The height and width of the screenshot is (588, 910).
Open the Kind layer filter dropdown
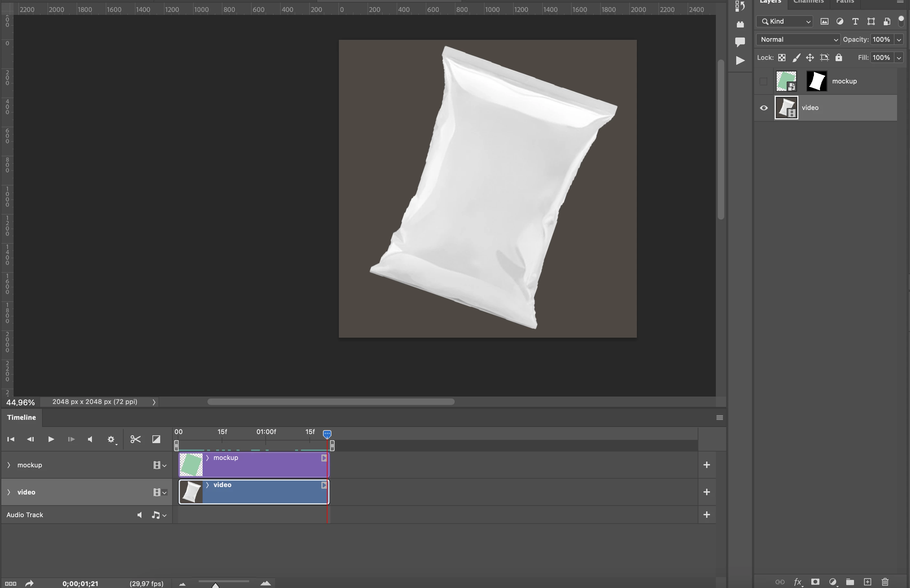point(784,21)
